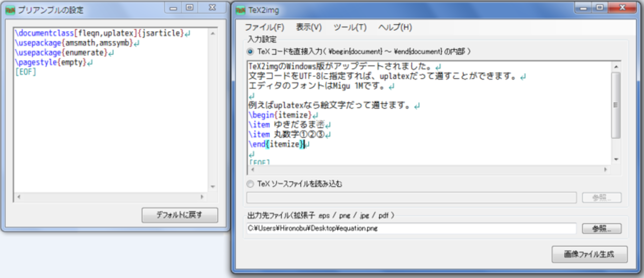Image resolution: width=644 pixels, height=278 pixels.
Task: Minimize the TeX2img window
Action: tap(583, 7)
